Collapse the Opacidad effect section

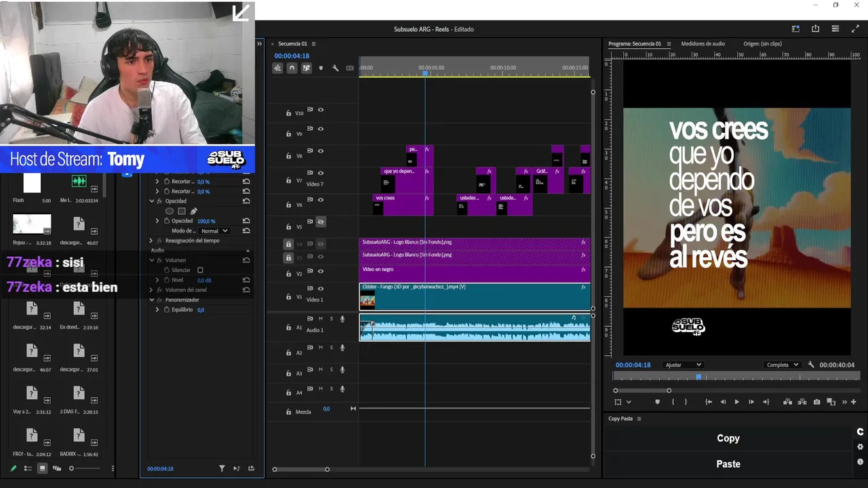click(151, 201)
